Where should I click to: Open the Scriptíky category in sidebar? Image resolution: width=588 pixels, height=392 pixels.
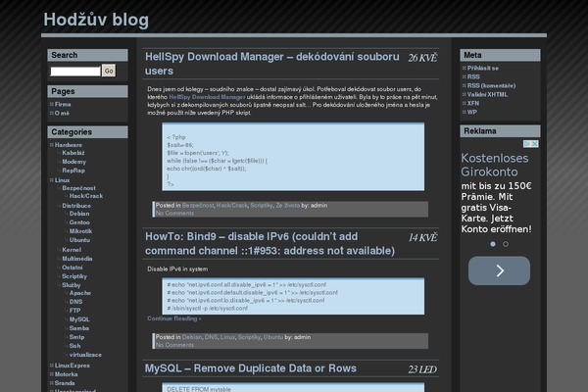74,276
